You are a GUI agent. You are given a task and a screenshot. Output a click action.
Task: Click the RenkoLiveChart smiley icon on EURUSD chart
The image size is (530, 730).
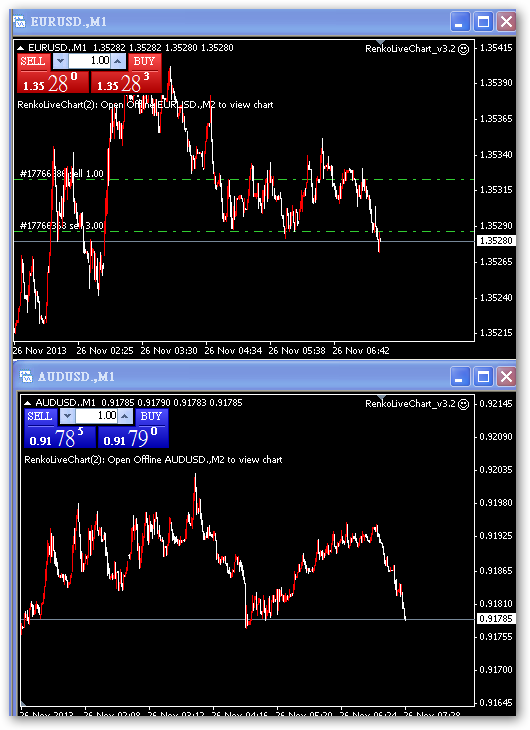click(x=463, y=49)
